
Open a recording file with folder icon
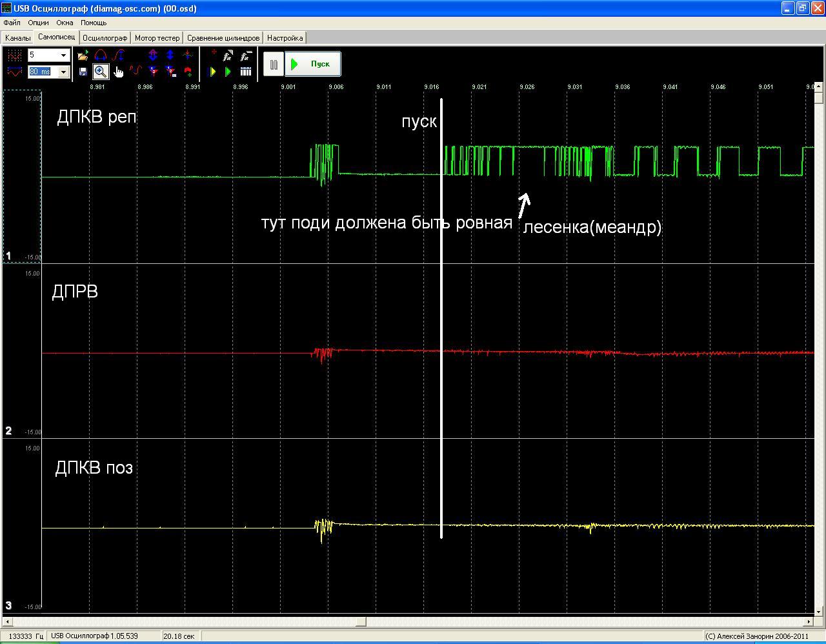tap(83, 55)
